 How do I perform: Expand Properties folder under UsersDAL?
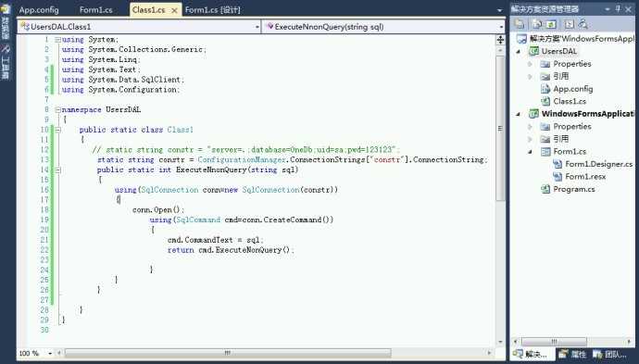pyautogui.click(x=531, y=64)
